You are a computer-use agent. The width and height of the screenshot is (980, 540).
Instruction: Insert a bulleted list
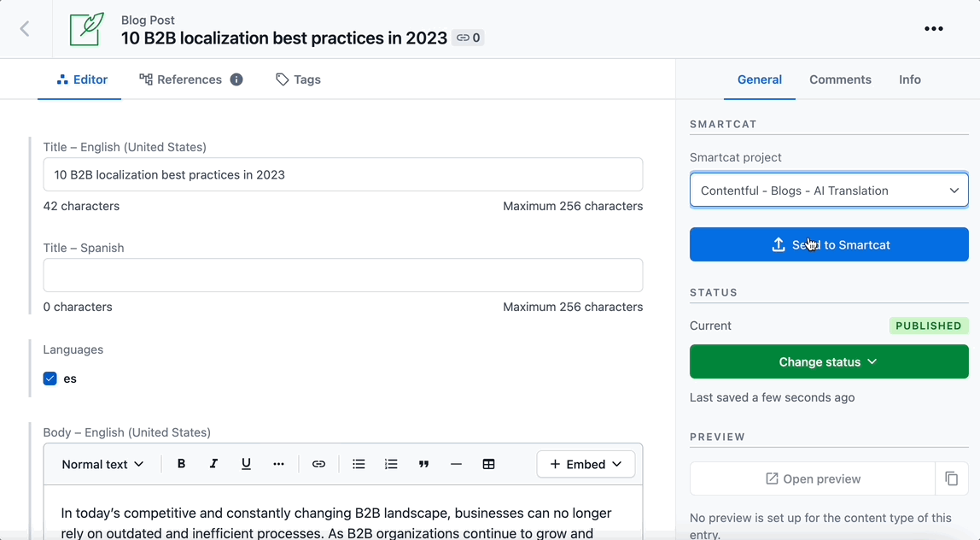pyautogui.click(x=359, y=464)
